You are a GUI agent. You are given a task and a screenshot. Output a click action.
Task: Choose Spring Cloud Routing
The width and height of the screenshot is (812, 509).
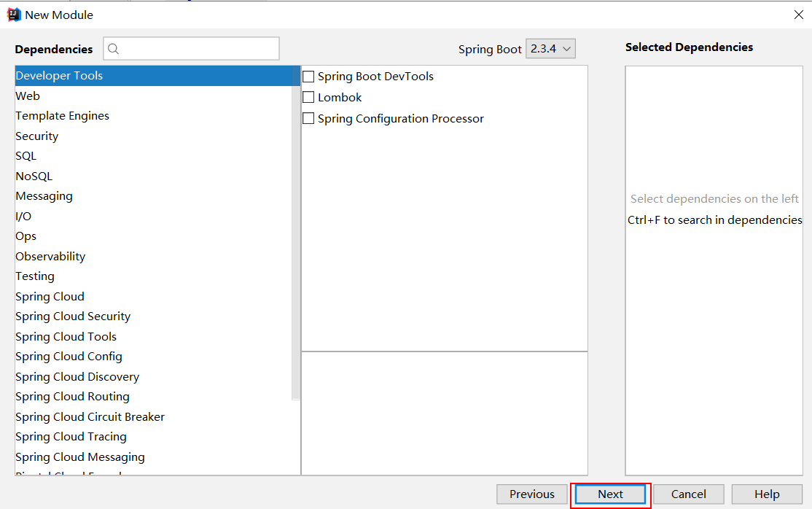pyautogui.click(x=155, y=397)
